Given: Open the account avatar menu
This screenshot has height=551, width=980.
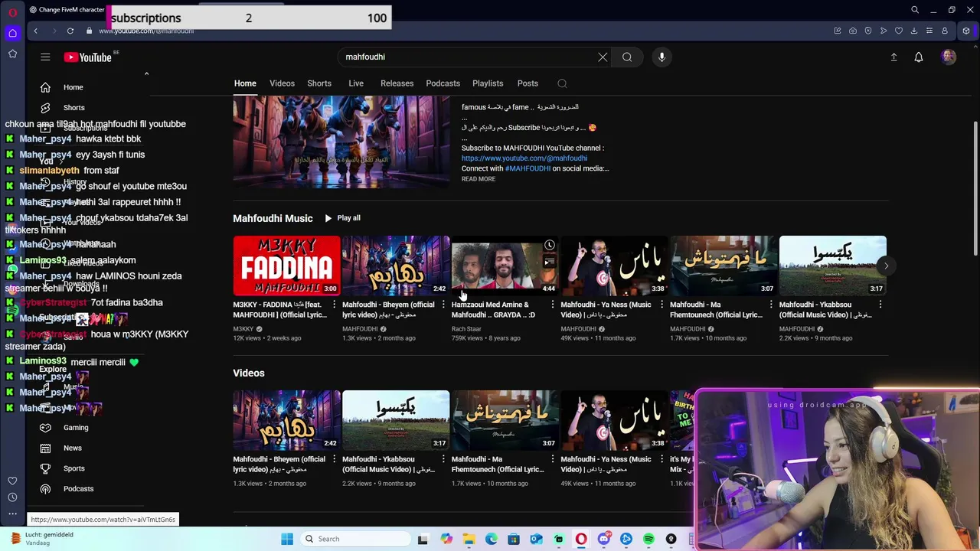Looking at the screenshot, I should point(949,57).
